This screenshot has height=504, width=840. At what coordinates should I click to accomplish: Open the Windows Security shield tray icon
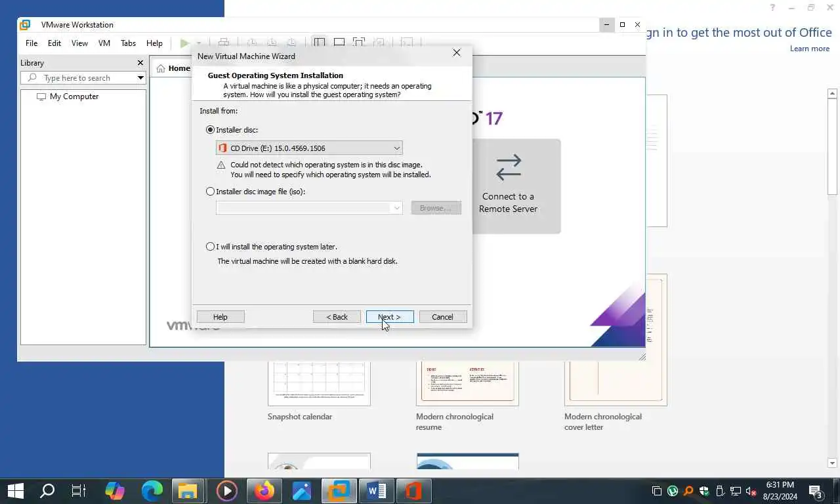point(704,491)
